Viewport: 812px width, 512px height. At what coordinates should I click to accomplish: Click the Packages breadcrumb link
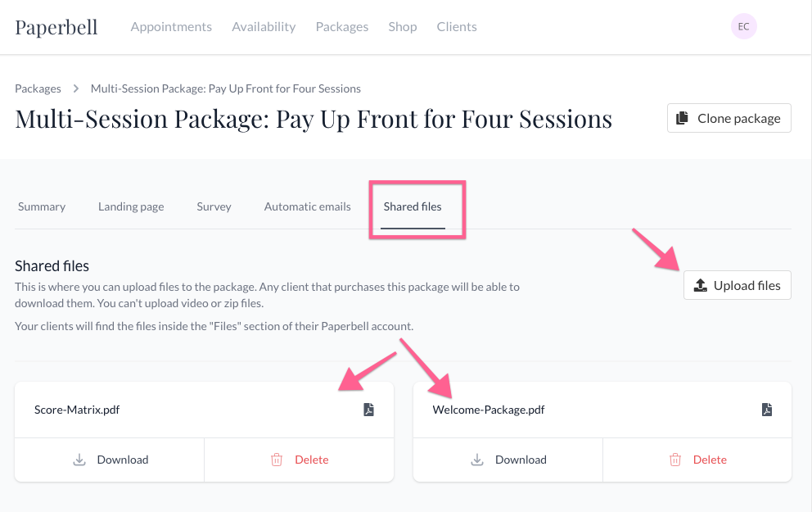38,88
